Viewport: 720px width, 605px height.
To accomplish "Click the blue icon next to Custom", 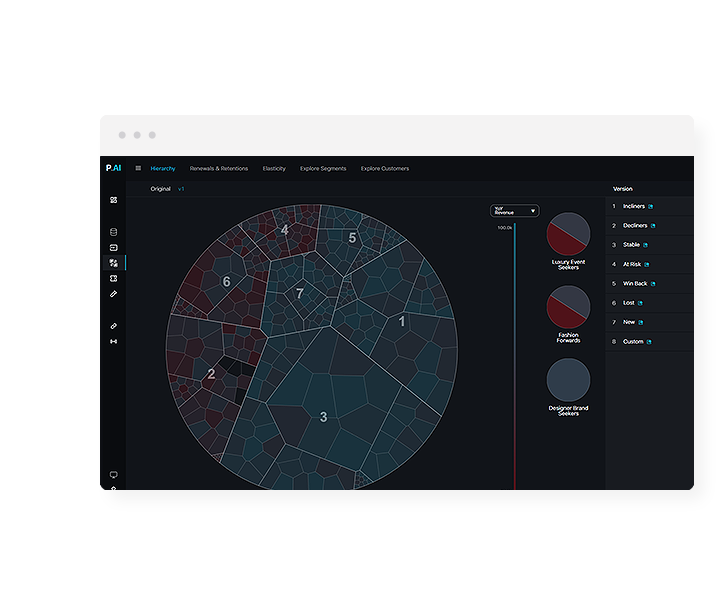I will pos(650,342).
